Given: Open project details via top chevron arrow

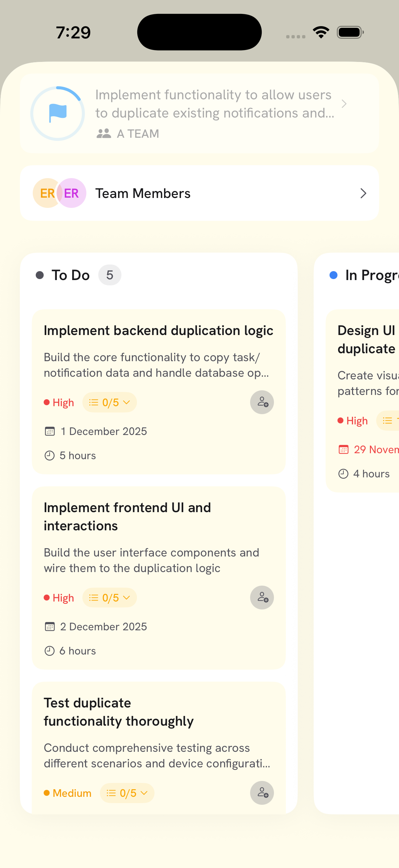Looking at the screenshot, I should tap(343, 104).
